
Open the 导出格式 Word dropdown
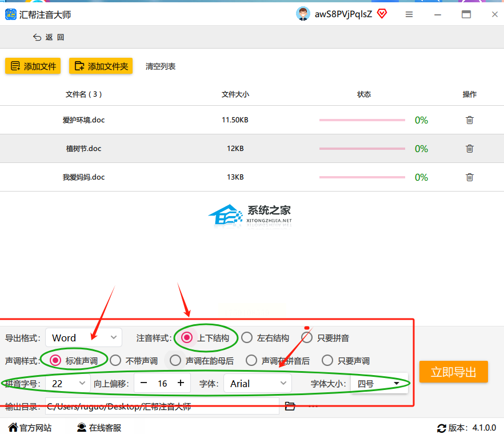(83, 338)
